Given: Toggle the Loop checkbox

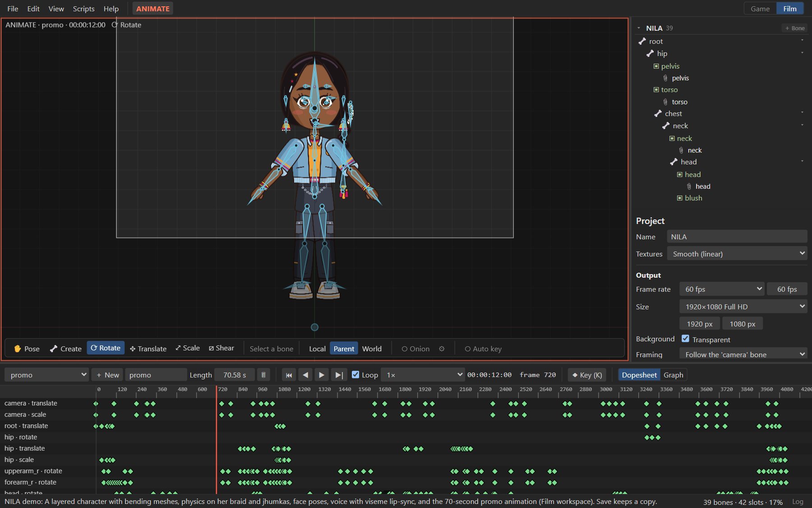Looking at the screenshot, I should pyautogui.click(x=355, y=374).
